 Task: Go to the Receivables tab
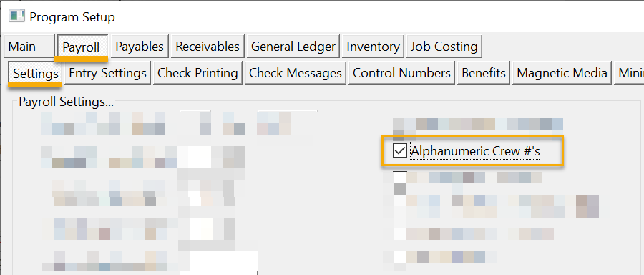click(x=208, y=47)
